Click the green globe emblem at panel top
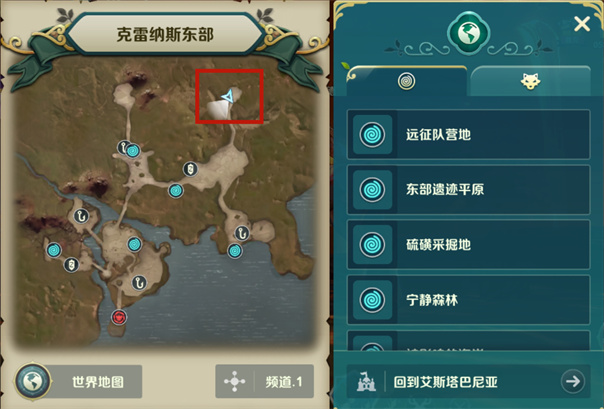 coord(468,34)
